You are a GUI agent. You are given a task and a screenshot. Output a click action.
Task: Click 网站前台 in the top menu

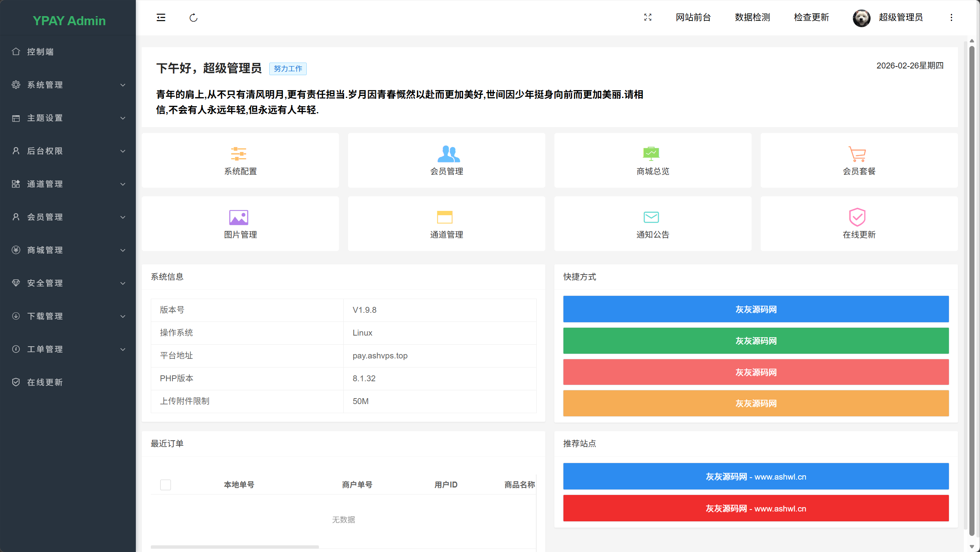click(x=693, y=17)
